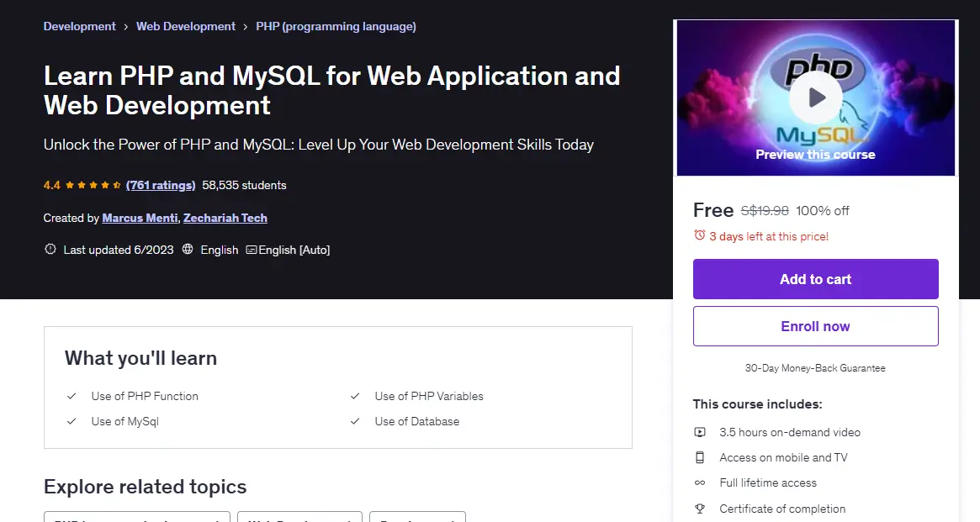Click the Enroll now button
Image resolution: width=980 pixels, height=522 pixels.
click(x=816, y=326)
